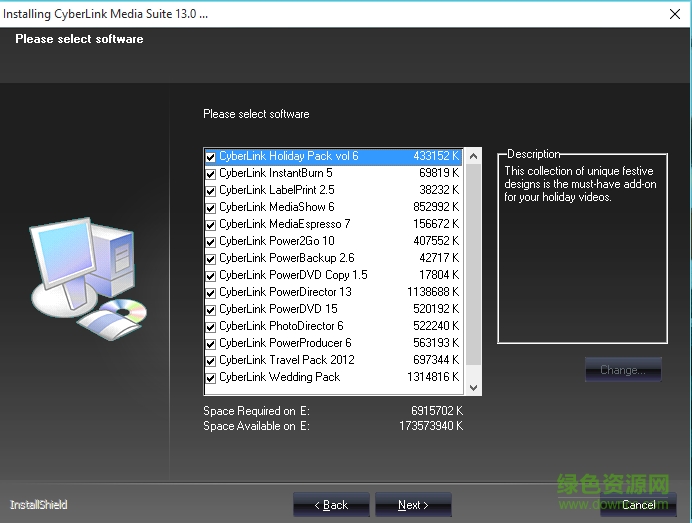Click the software list scroll down arrow

[474, 387]
